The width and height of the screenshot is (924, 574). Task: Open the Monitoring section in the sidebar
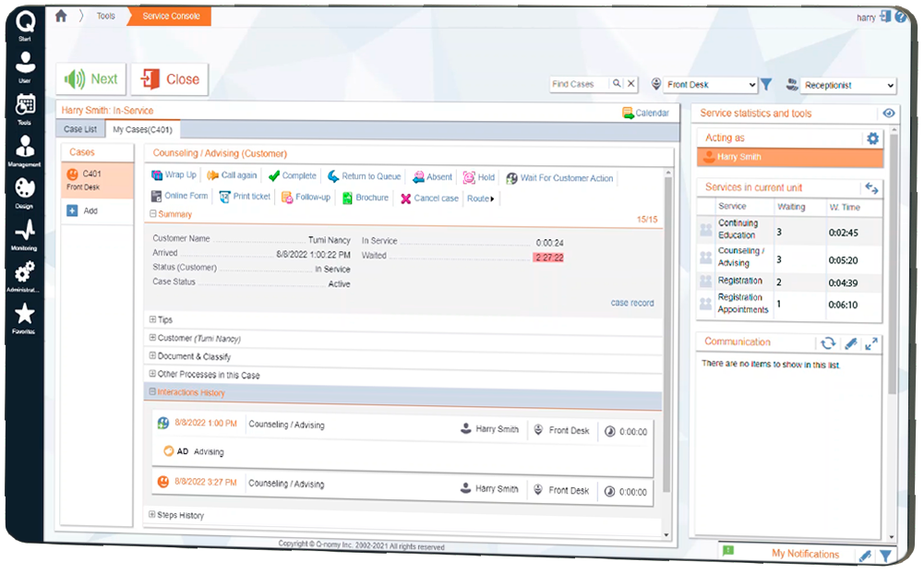(25, 234)
